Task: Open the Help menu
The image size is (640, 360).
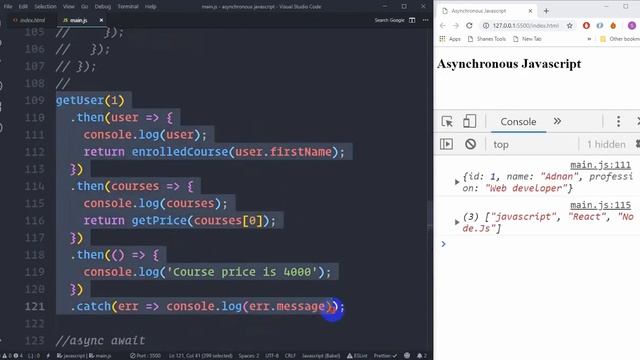Action: tap(151, 7)
